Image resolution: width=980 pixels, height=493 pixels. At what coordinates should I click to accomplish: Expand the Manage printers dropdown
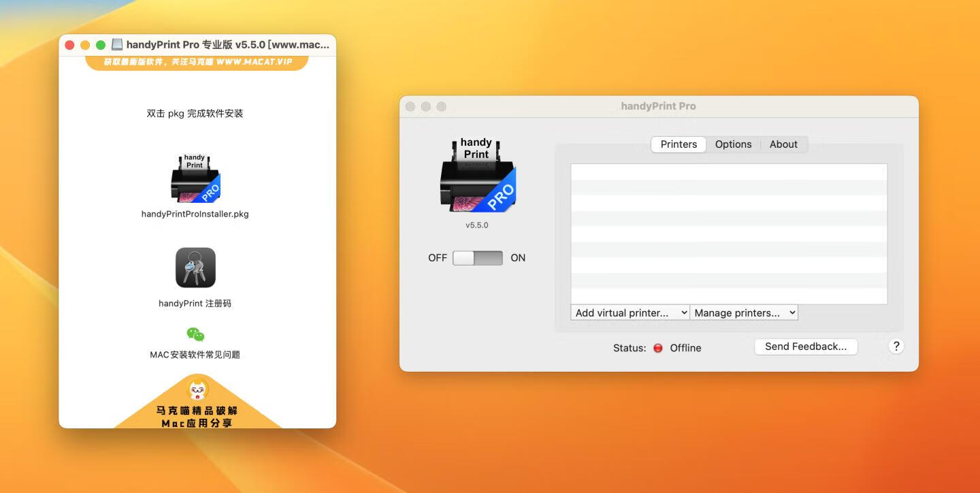[x=745, y=313]
